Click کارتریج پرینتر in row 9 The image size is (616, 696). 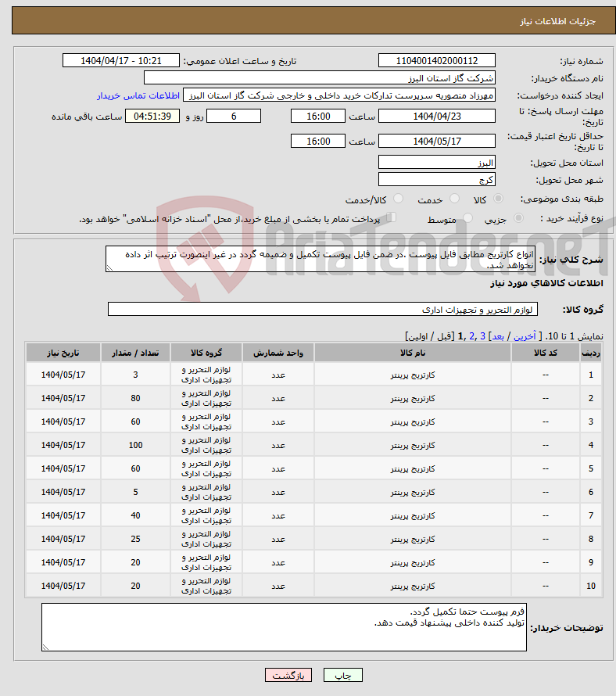[x=413, y=562]
